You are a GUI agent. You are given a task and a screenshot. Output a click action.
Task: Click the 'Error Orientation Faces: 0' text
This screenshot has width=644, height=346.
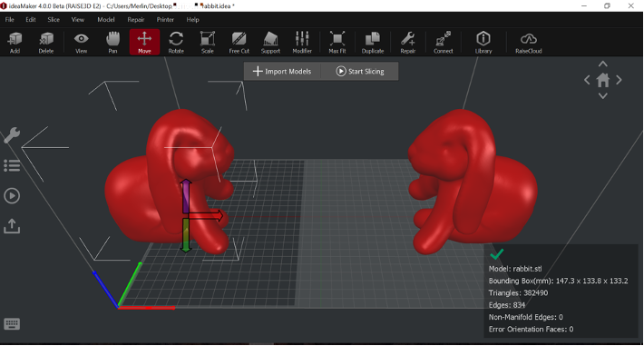(531, 329)
